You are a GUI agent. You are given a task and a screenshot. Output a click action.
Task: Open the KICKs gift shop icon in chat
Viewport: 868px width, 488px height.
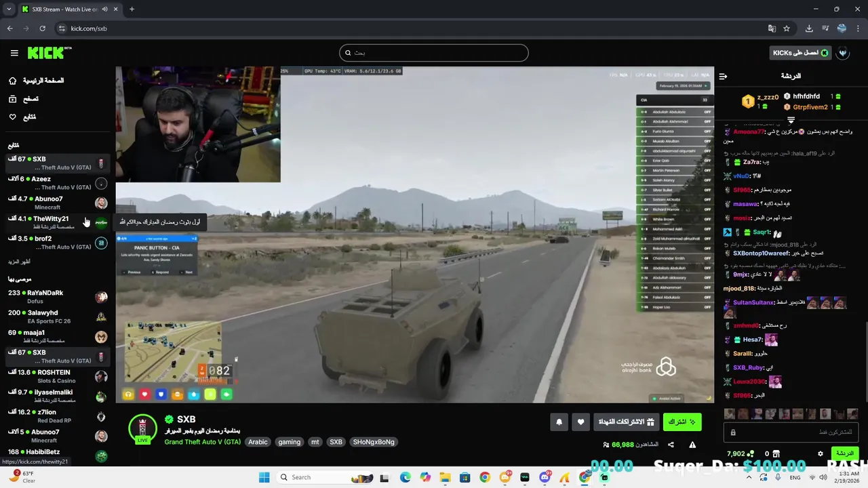click(x=776, y=453)
